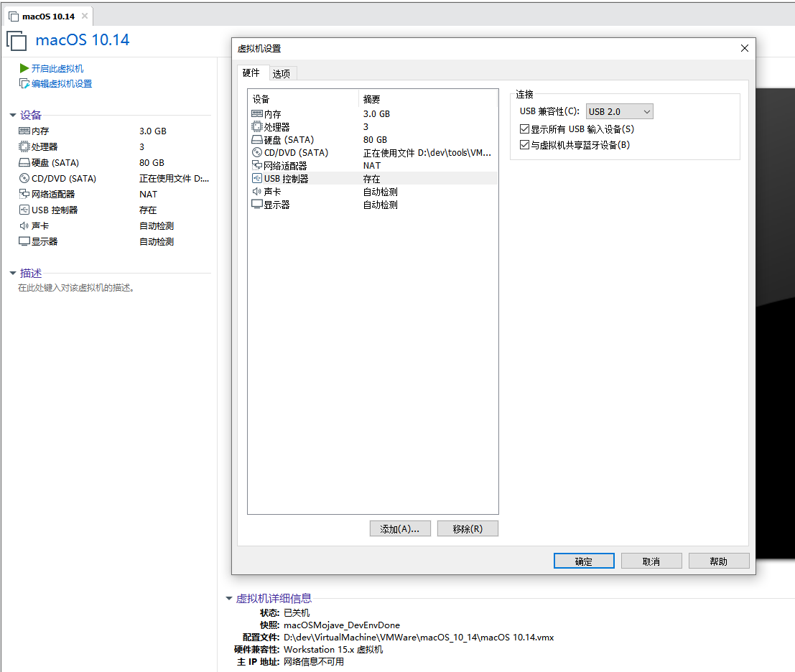The image size is (795, 672).
Task: Click sound card icon in dialog list
Action: pyautogui.click(x=257, y=192)
